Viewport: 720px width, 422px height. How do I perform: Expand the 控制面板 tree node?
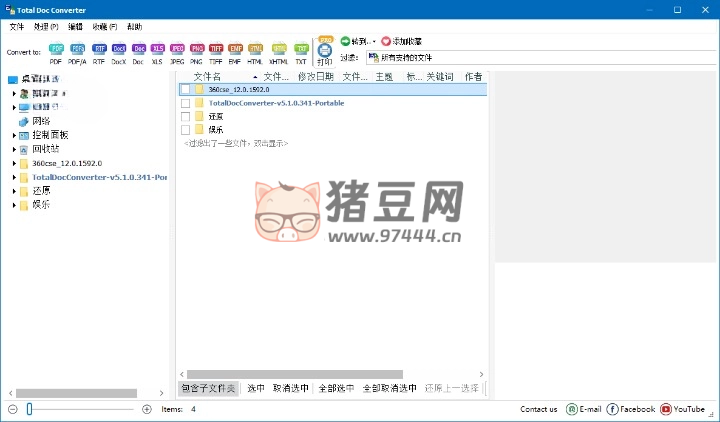click(x=15, y=135)
